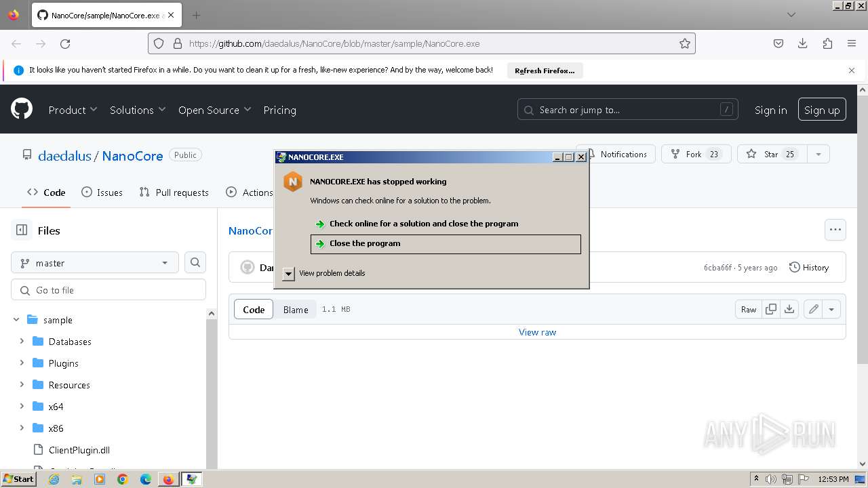Expand the x64 folder
Image resolution: width=868 pixels, height=488 pixels.
22,406
